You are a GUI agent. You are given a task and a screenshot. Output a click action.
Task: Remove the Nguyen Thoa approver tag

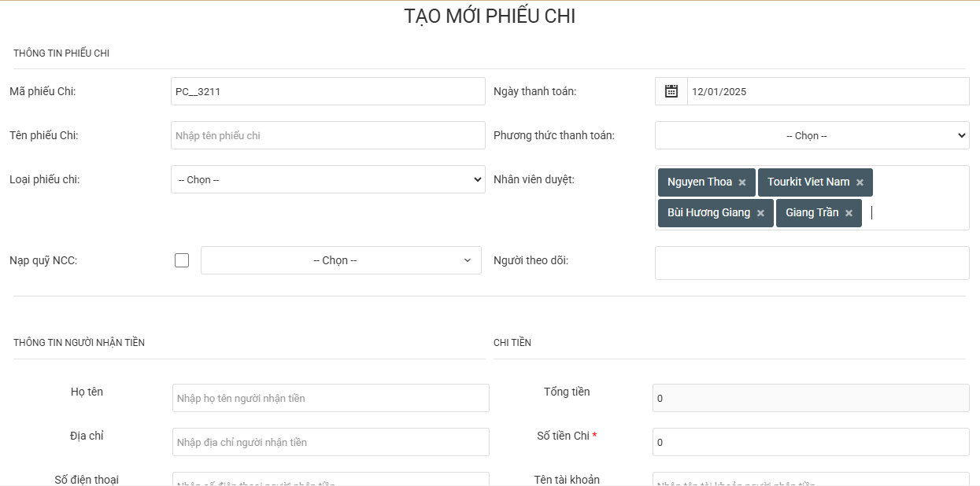tap(742, 182)
